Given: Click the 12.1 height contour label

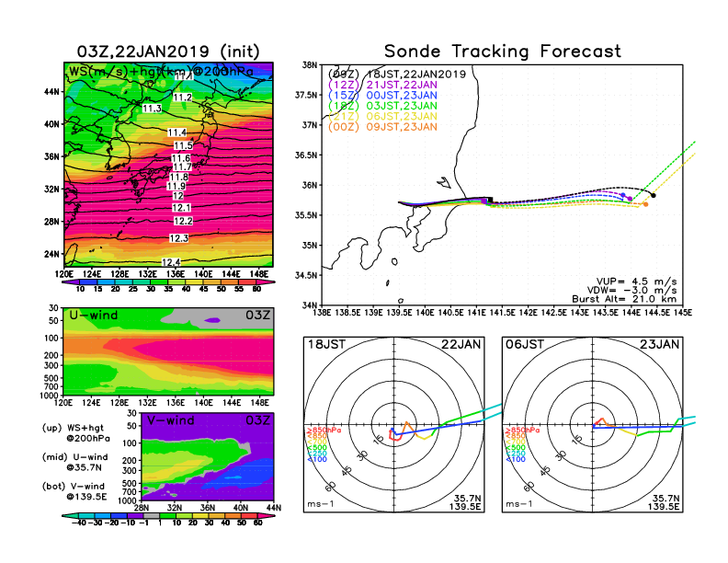Looking at the screenshot, I should (x=181, y=208).
